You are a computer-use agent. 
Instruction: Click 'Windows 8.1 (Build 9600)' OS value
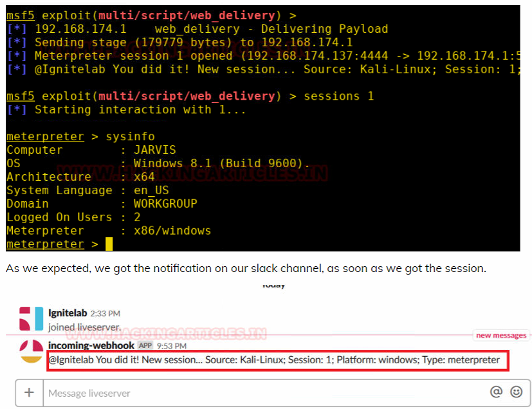(221, 163)
